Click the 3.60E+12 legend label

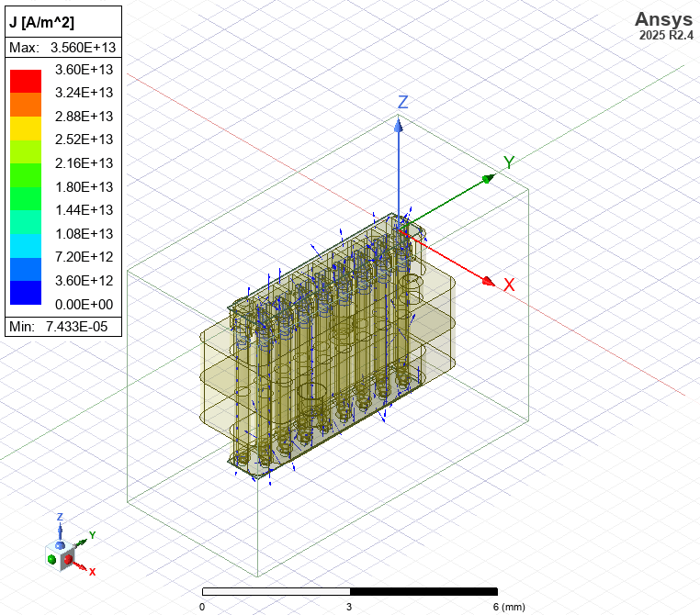pyautogui.click(x=84, y=280)
